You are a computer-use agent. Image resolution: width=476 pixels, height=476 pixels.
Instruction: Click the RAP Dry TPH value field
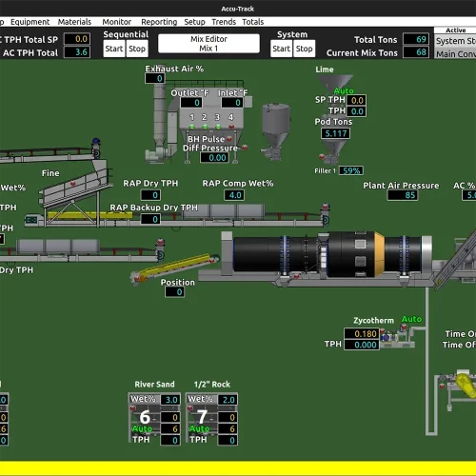pyautogui.click(x=150, y=195)
